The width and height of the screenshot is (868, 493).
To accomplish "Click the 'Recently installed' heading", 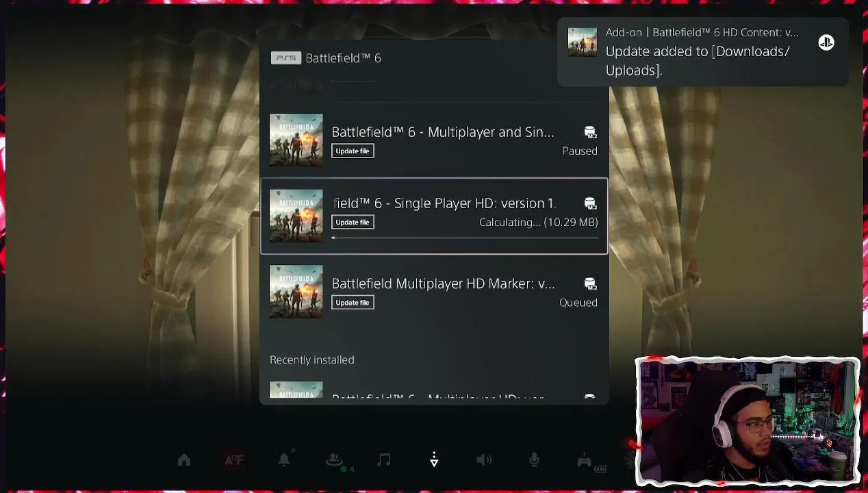I will (312, 359).
